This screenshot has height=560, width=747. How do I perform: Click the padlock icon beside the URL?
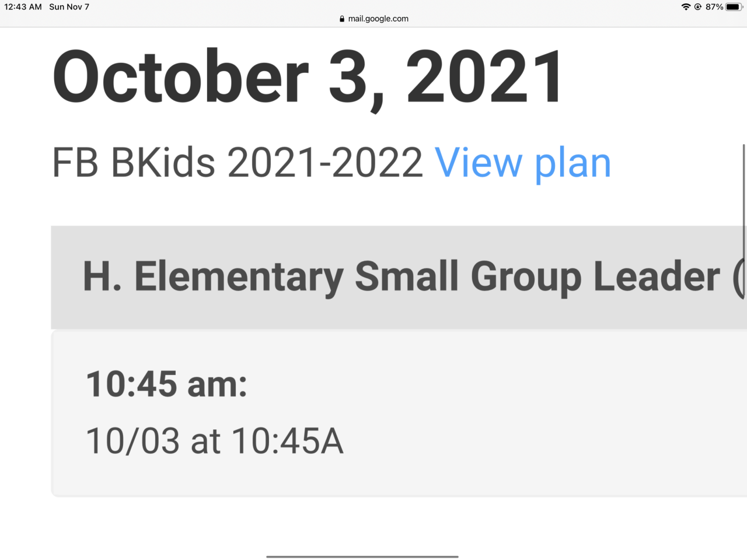pyautogui.click(x=342, y=19)
